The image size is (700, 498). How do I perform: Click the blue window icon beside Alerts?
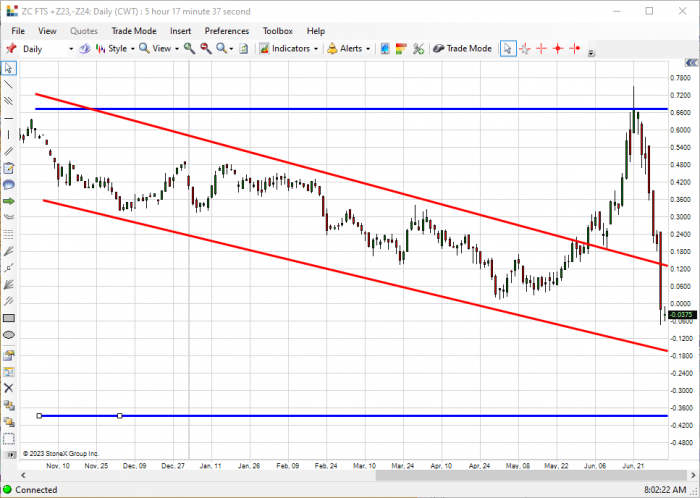click(385, 49)
